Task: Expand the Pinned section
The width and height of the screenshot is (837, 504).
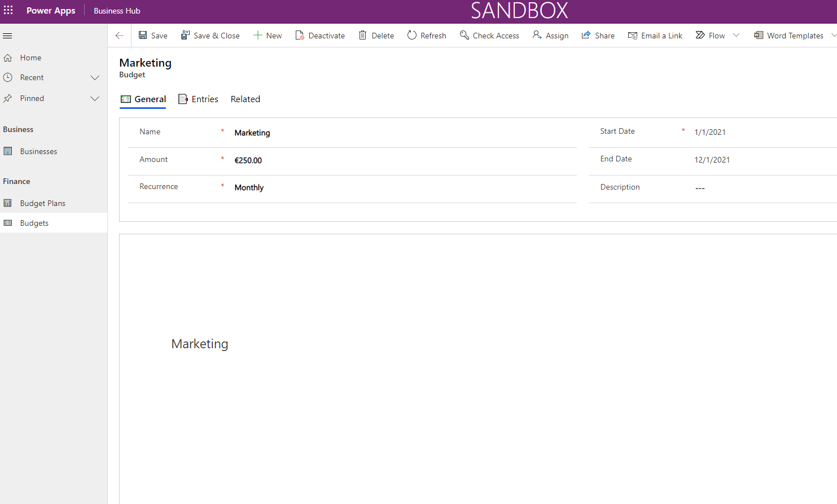Action: (94, 98)
